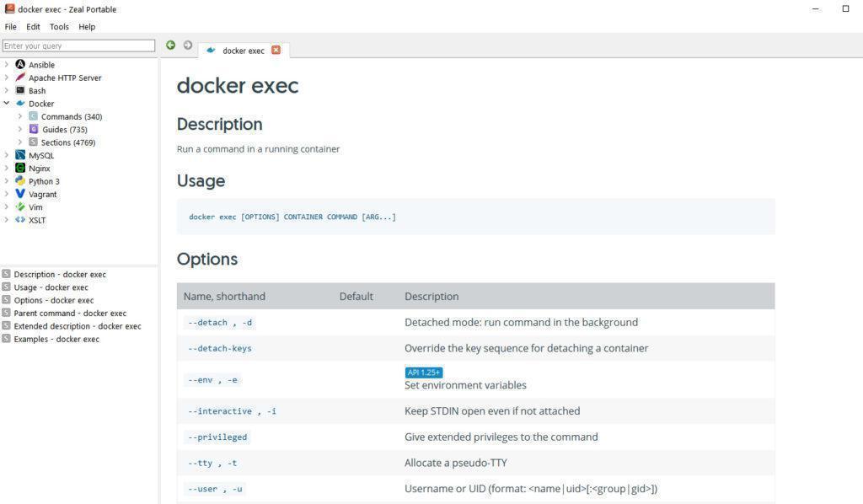
Task: Click the Docker whale icon in tree
Action: click(x=20, y=104)
